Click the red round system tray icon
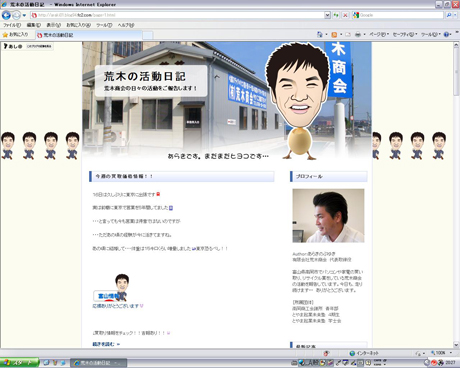 tap(434, 363)
